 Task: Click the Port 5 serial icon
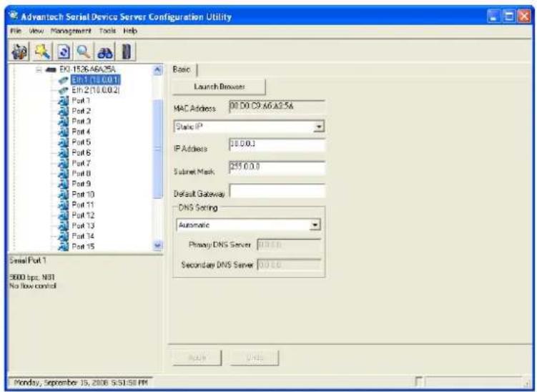click(x=64, y=142)
